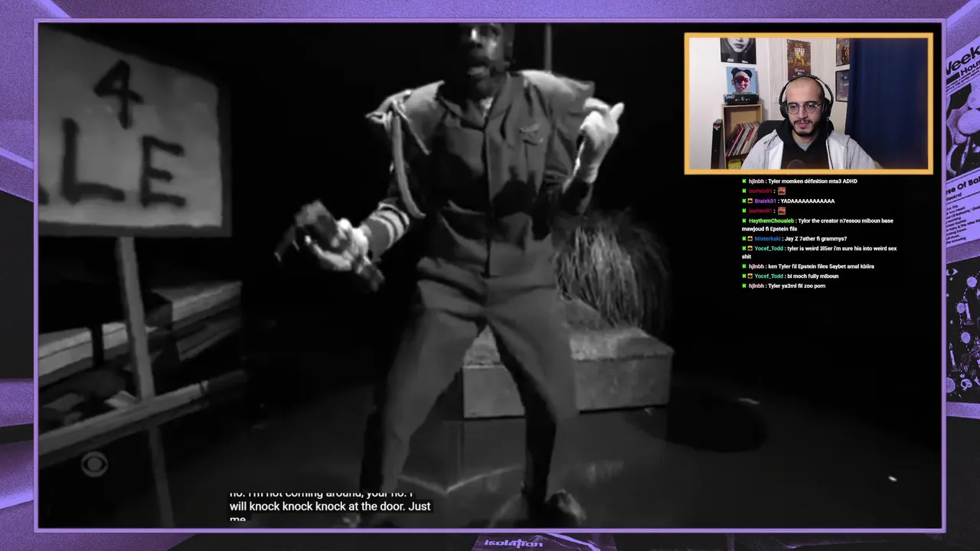Screen dimensions: 980x551
Task: Open hjlnbh on the 'amal kbiira' message
Action: 756,266
